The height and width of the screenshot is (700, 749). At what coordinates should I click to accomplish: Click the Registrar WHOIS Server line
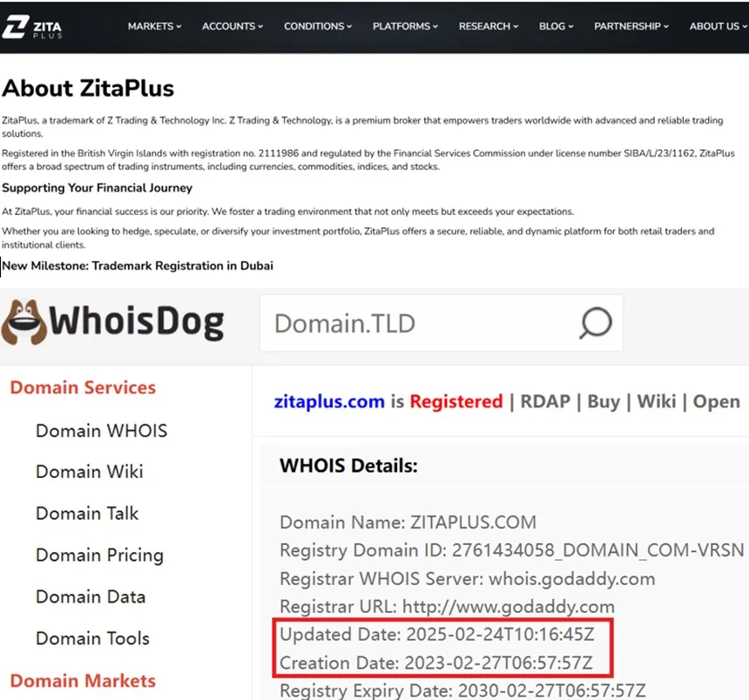(x=467, y=579)
